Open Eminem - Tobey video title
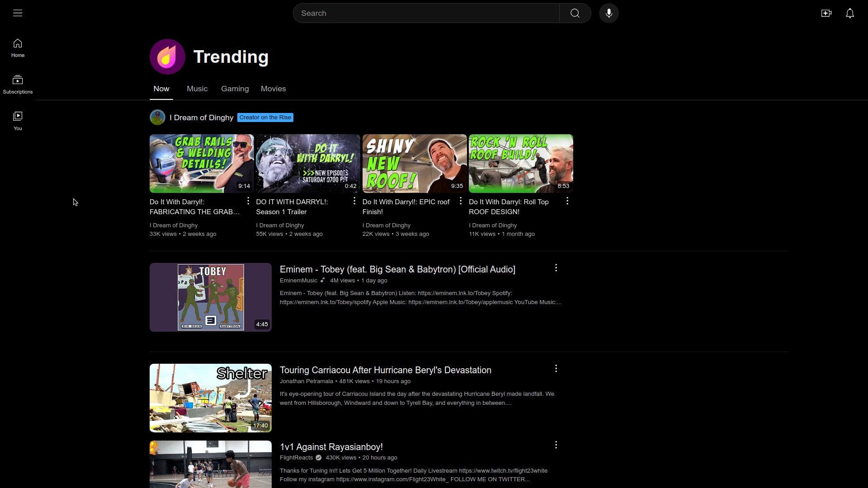This screenshot has height=488, width=868. coord(397,269)
